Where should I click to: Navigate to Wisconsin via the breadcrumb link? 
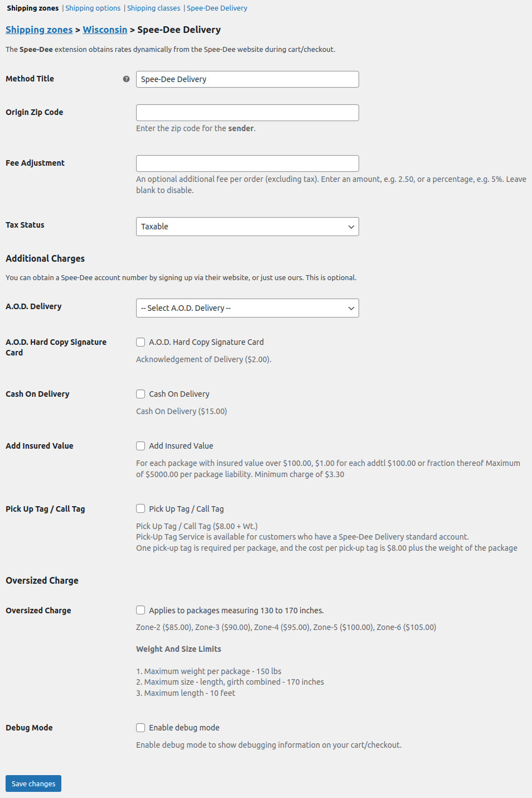(105, 30)
